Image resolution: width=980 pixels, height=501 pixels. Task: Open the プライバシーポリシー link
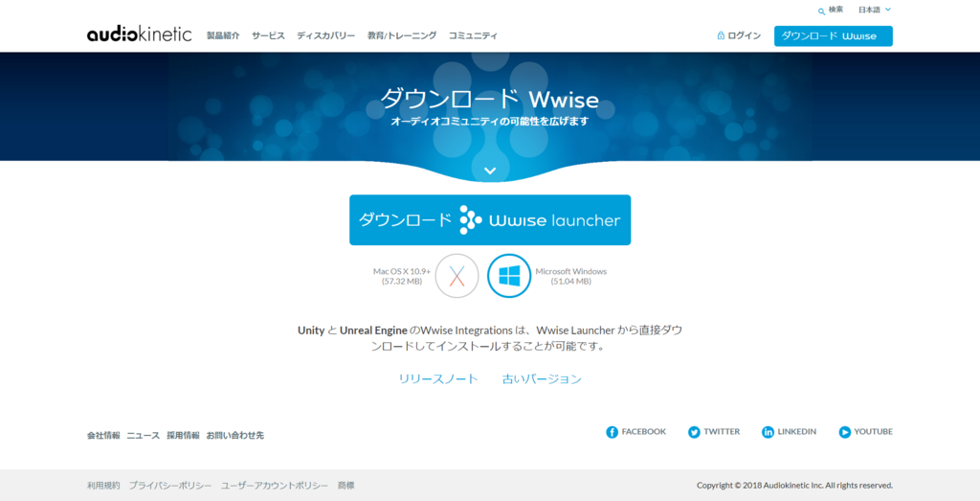pyautogui.click(x=170, y=486)
